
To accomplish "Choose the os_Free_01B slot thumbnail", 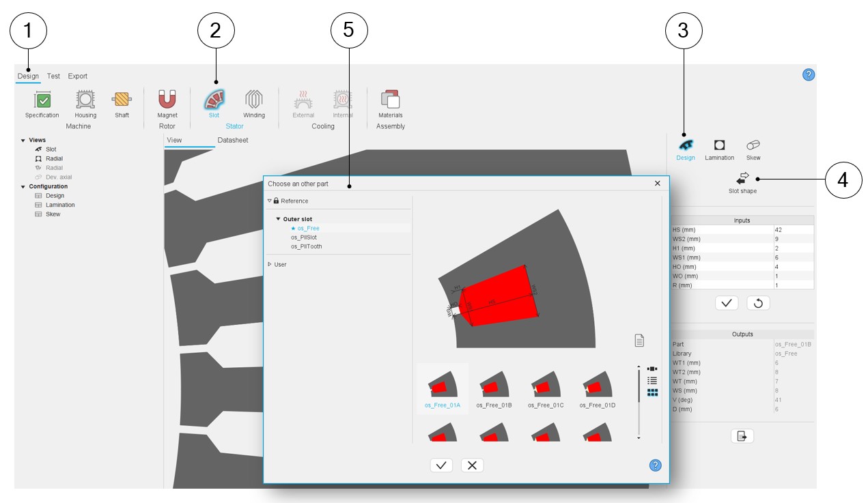I will [x=494, y=390].
